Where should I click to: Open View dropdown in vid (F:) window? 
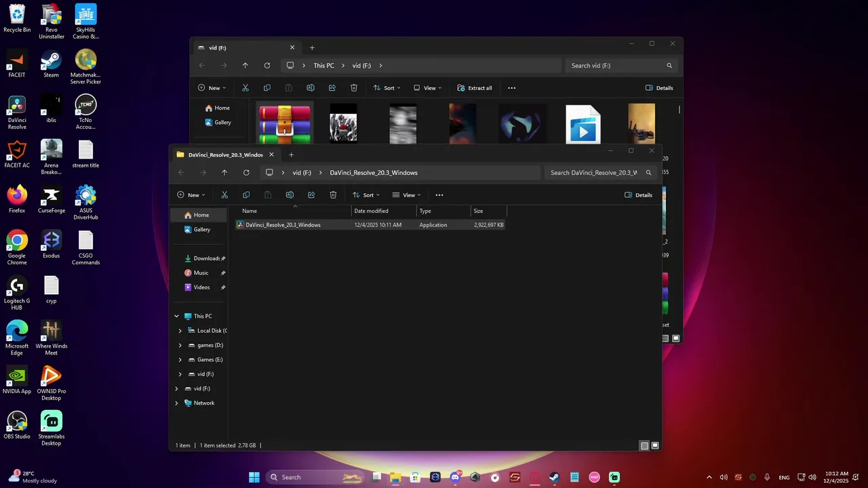click(x=427, y=88)
